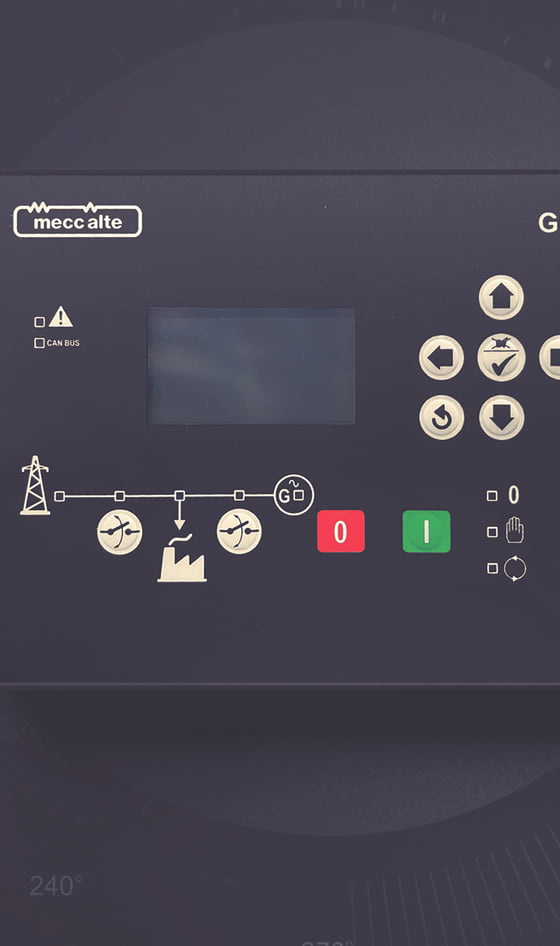Click the mecc alte logo

(x=78, y=221)
